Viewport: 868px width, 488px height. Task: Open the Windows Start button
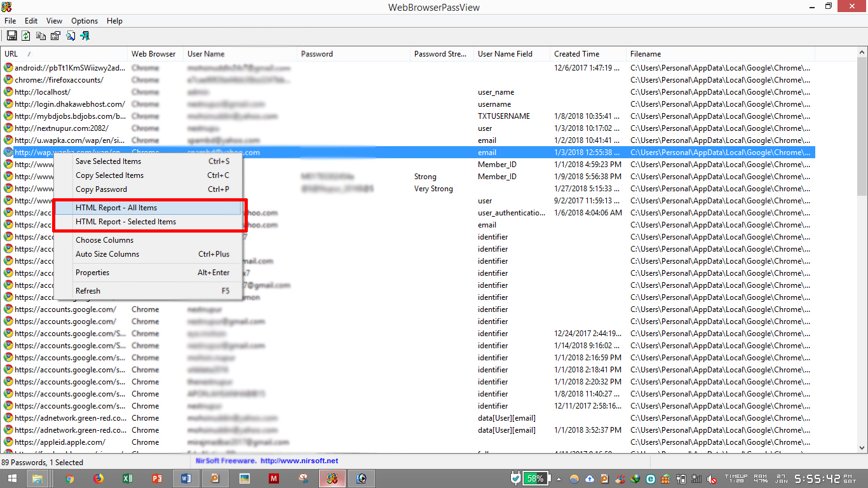pyautogui.click(x=12, y=478)
